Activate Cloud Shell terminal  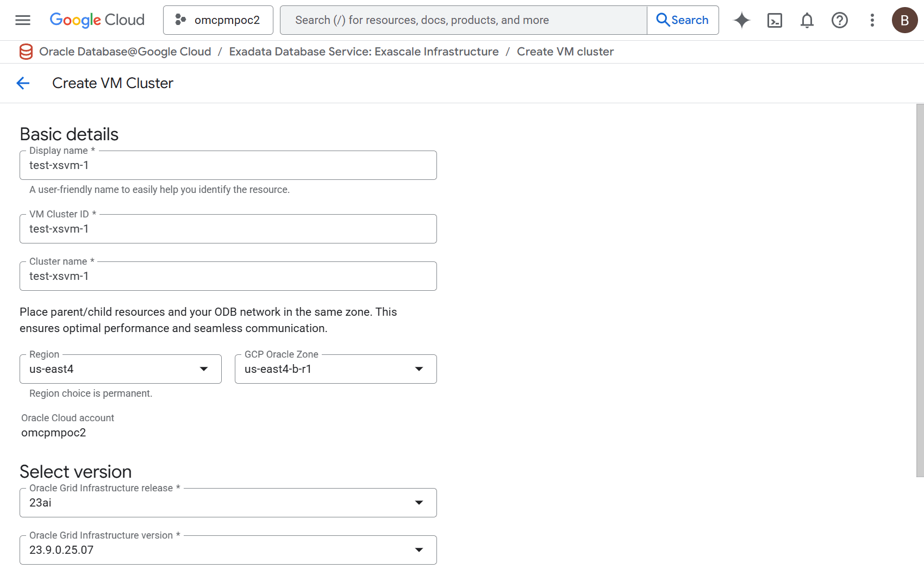click(x=774, y=20)
